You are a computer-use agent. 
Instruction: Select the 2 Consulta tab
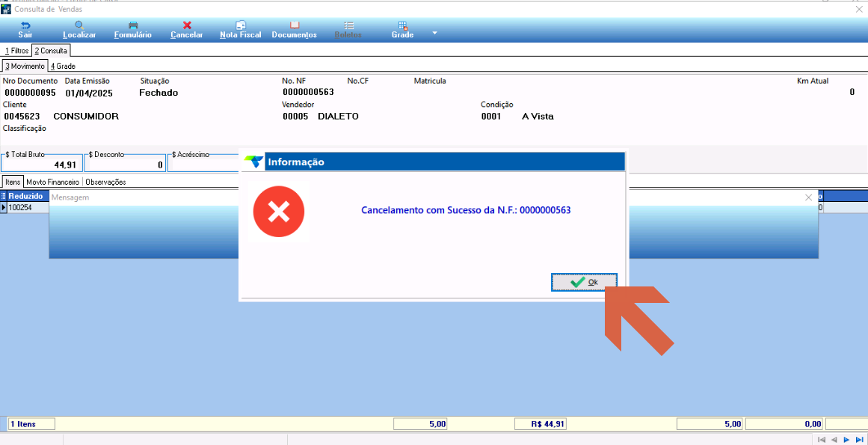coord(51,50)
